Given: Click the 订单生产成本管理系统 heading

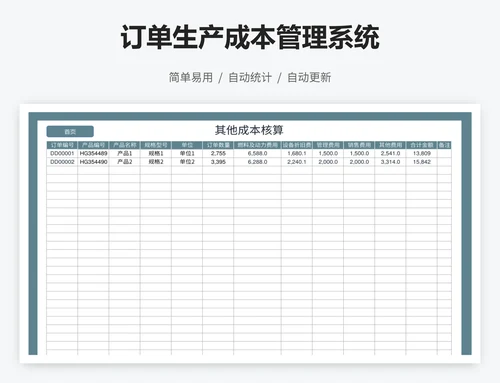Looking at the screenshot, I should click(250, 37).
